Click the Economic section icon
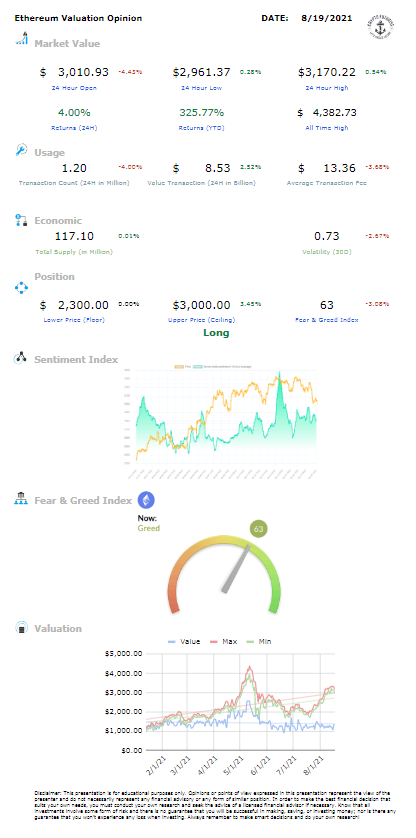The image size is (416, 838). (21, 220)
